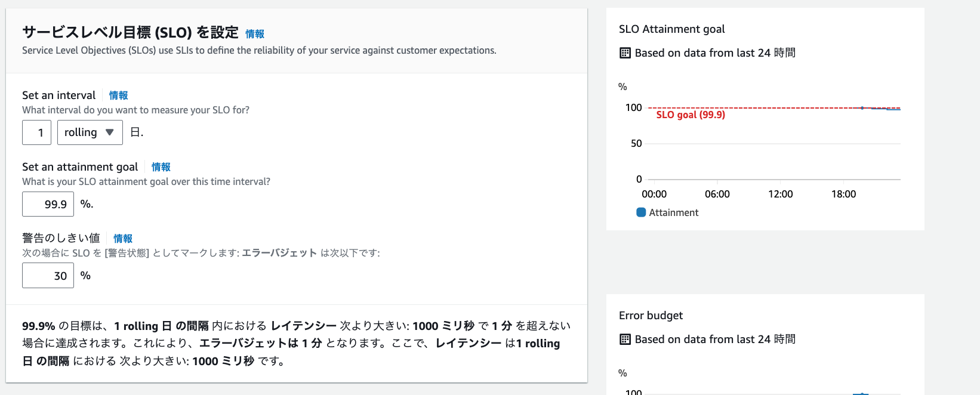Click the calendar icon in SLO Attainment goal panel

pyautogui.click(x=625, y=53)
